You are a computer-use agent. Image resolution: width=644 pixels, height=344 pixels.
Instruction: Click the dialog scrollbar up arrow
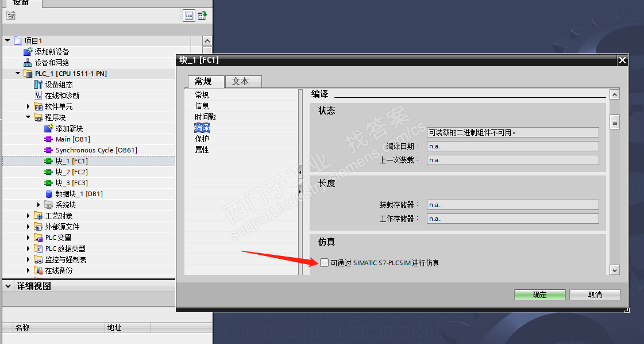(615, 95)
